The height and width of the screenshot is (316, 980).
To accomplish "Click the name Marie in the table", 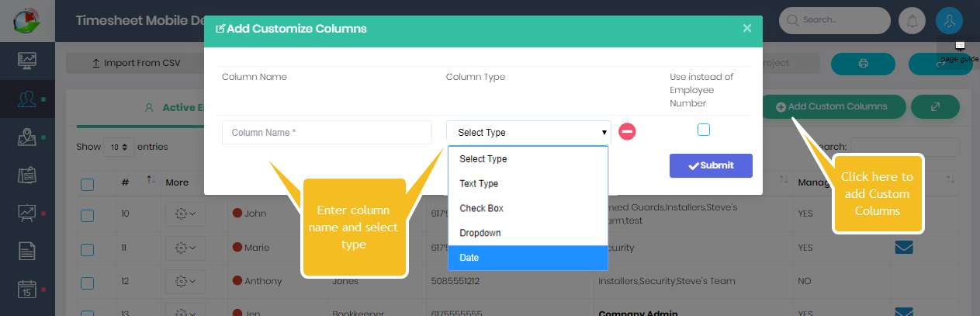I will click(257, 248).
